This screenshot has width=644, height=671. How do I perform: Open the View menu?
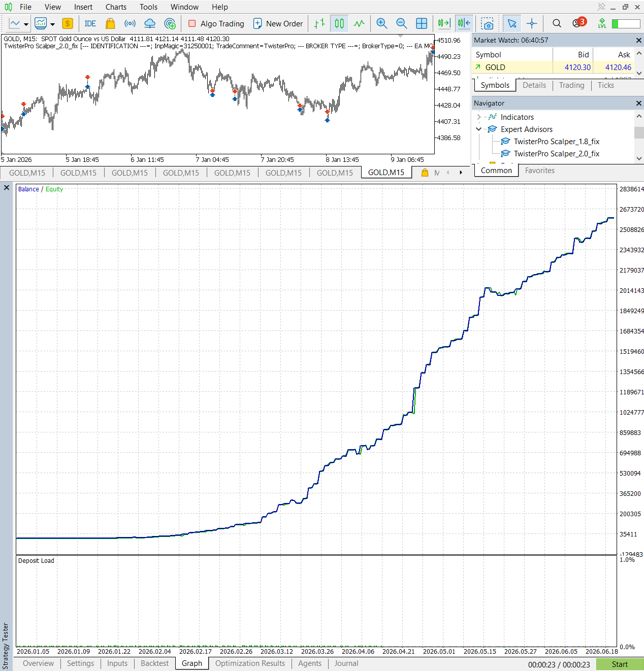pyautogui.click(x=53, y=7)
